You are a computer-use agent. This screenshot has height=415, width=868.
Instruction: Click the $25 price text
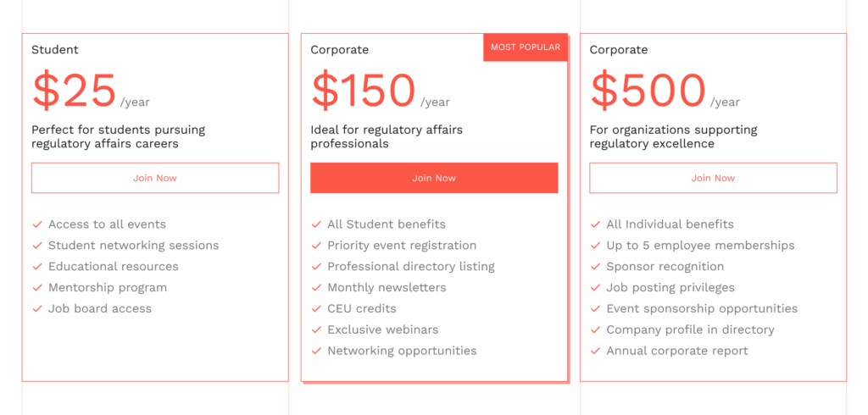point(75,91)
